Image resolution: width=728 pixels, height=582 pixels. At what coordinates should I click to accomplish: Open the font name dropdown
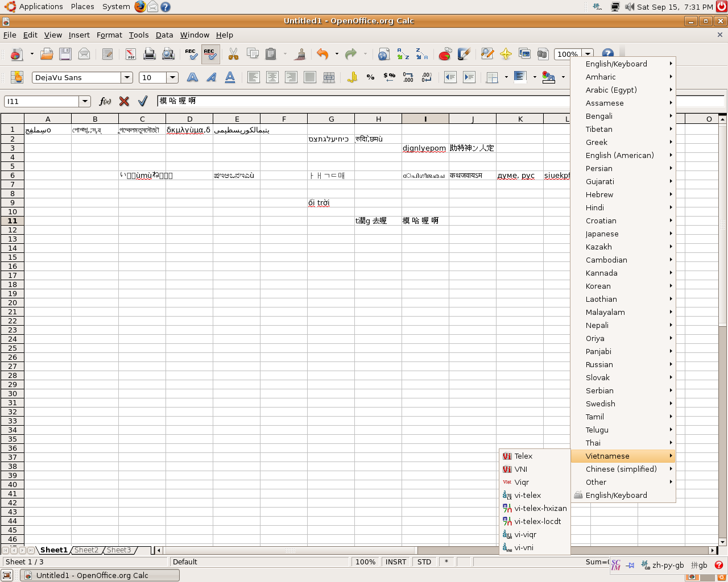pyautogui.click(x=127, y=78)
